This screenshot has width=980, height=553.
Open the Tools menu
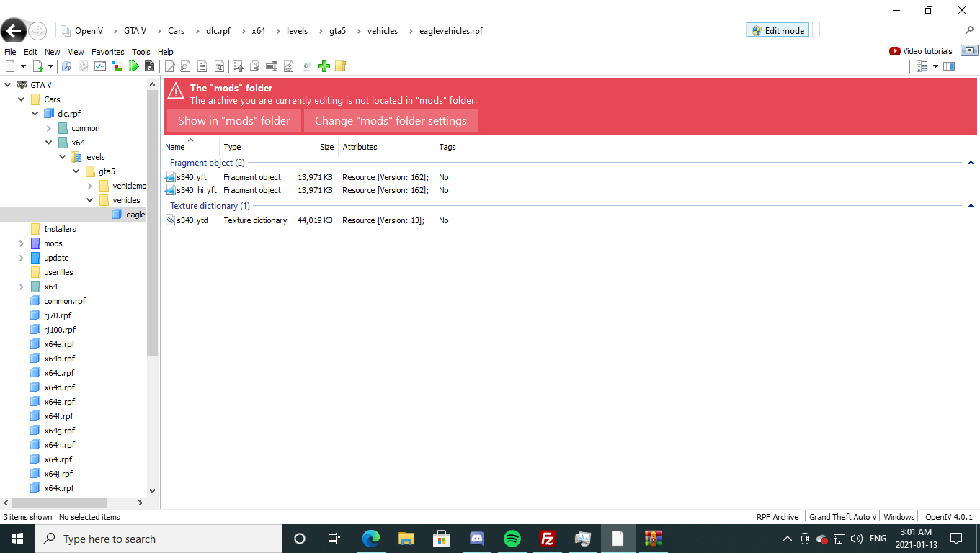tap(141, 52)
